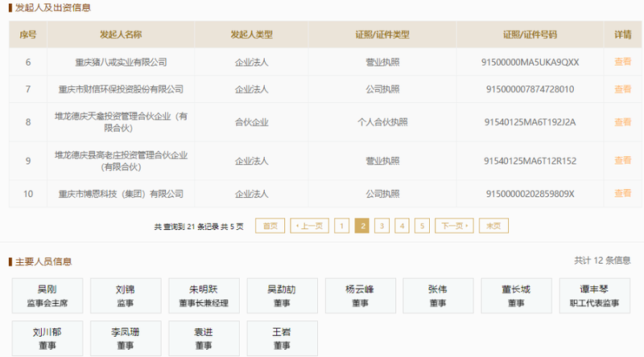
Task: Select 合伙企业 type cell in row 8
Action: (x=251, y=122)
